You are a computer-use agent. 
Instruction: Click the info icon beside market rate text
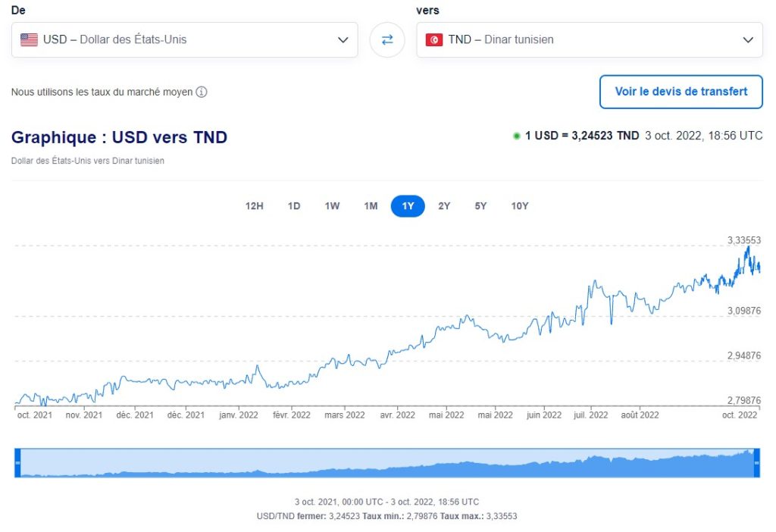(x=202, y=92)
